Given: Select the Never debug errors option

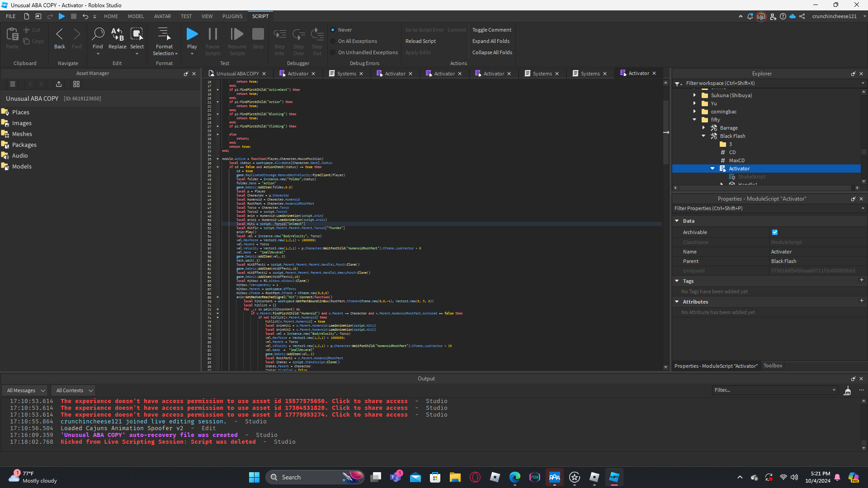Looking at the screenshot, I should [333, 30].
